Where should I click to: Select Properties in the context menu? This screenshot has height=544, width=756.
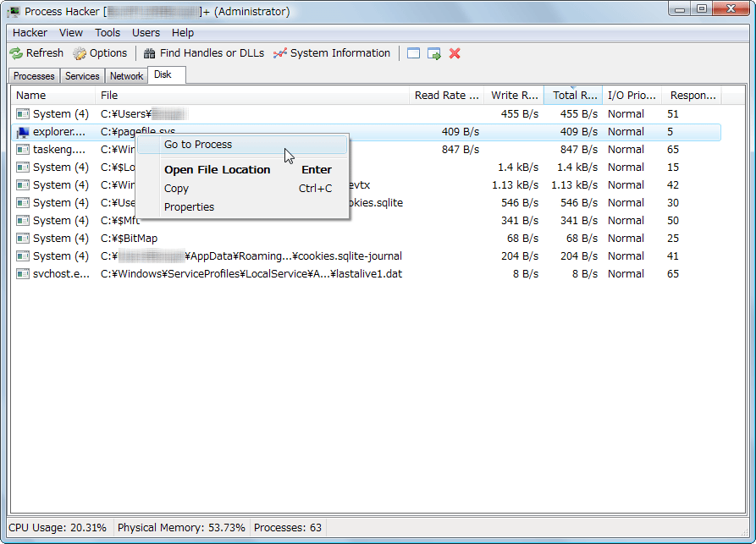pos(242,207)
